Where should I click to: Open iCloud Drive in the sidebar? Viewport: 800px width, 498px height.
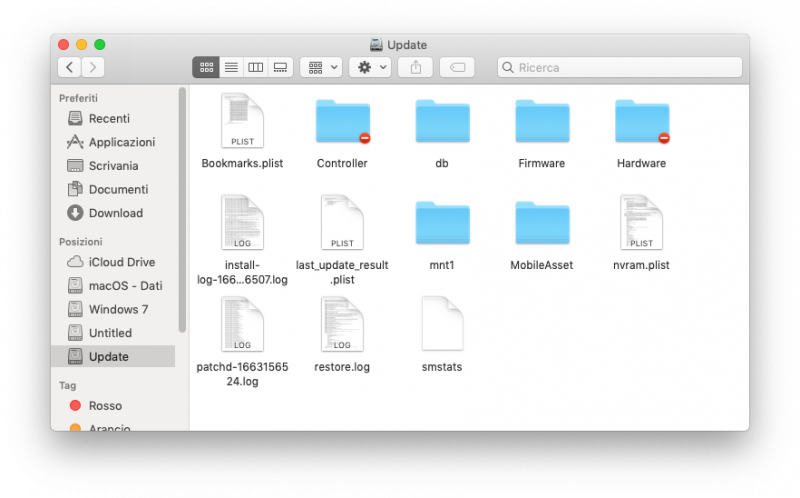coord(113,262)
